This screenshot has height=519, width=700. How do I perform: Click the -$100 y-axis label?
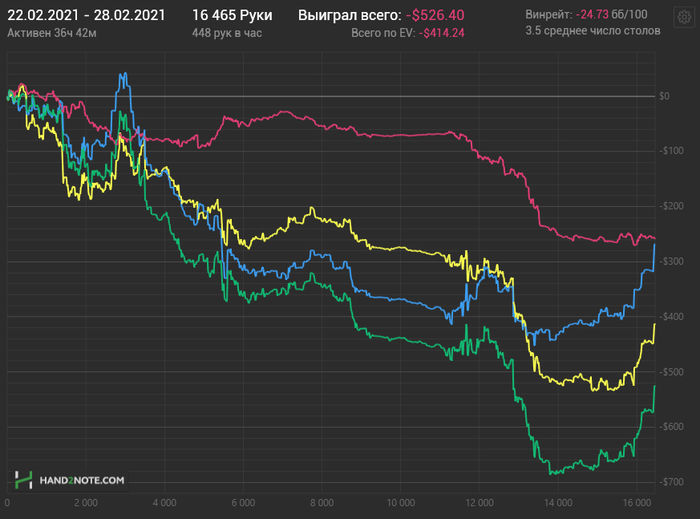[x=671, y=151]
